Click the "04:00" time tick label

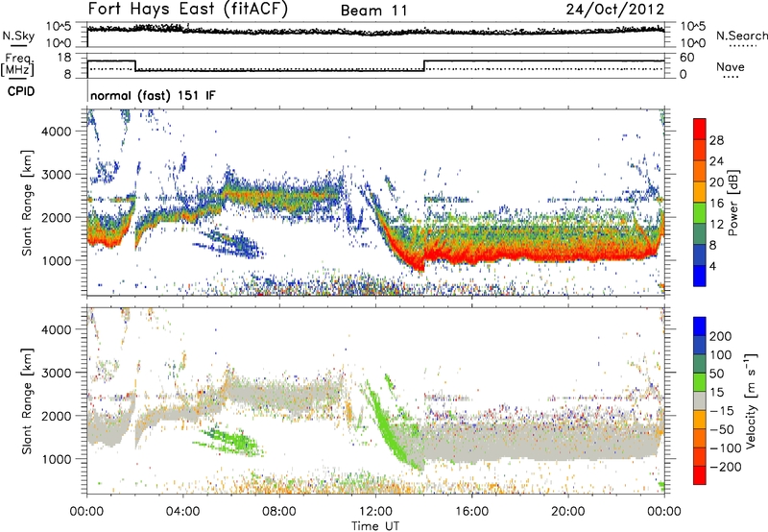click(182, 512)
